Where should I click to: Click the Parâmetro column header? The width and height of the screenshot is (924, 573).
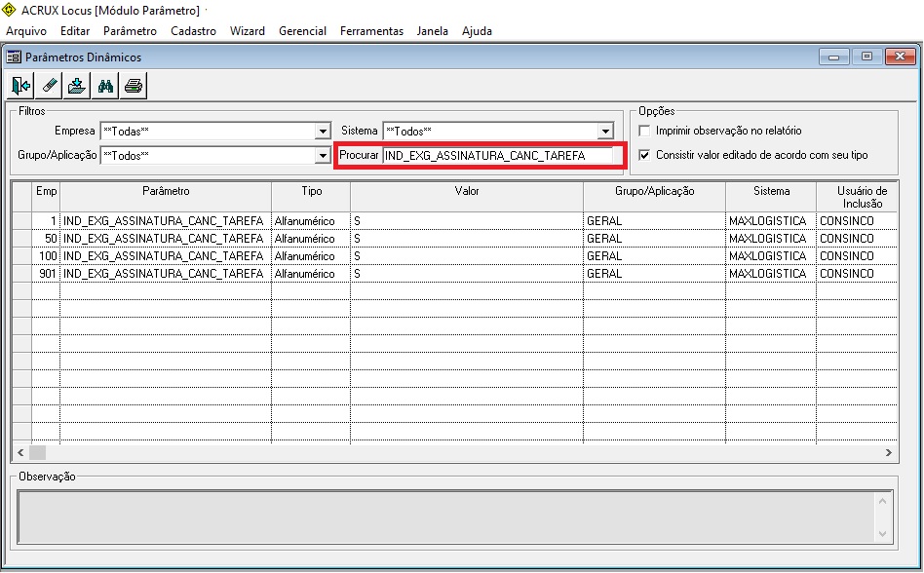click(x=166, y=197)
